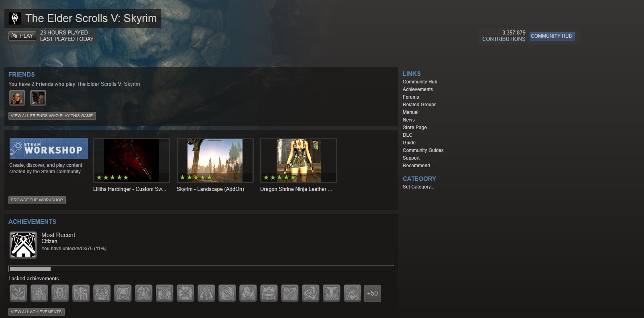Open the Guide link
The width and height of the screenshot is (644, 318).
tap(409, 143)
